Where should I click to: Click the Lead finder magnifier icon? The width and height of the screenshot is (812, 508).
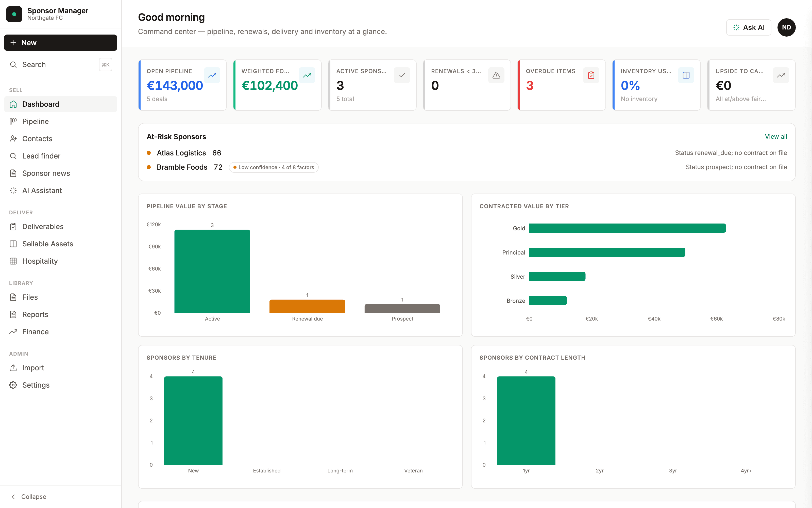pyautogui.click(x=13, y=156)
